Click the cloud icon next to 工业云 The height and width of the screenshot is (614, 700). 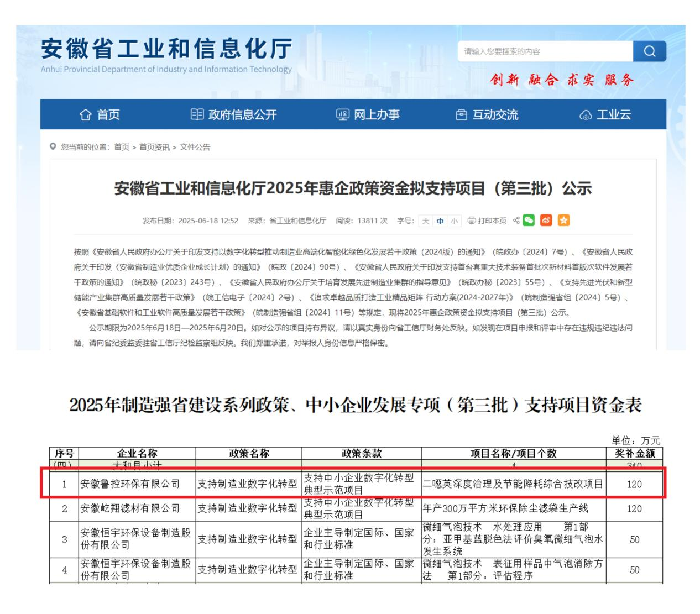point(584,115)
